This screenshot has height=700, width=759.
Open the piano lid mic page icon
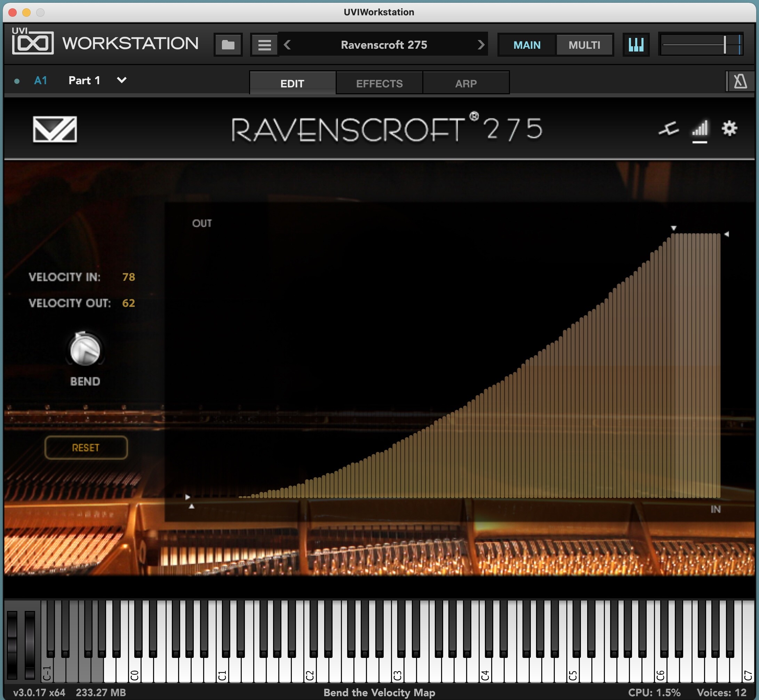coord(669,129)
